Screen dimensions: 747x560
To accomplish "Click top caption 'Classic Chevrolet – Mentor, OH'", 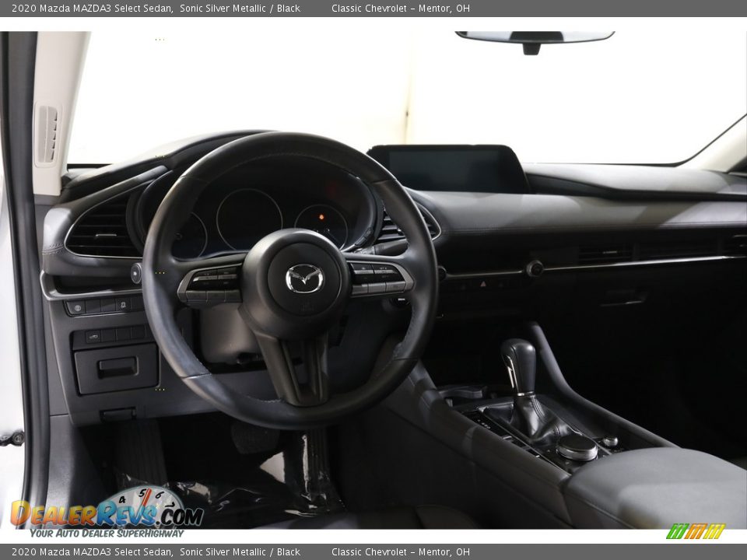I will point(401,8).
